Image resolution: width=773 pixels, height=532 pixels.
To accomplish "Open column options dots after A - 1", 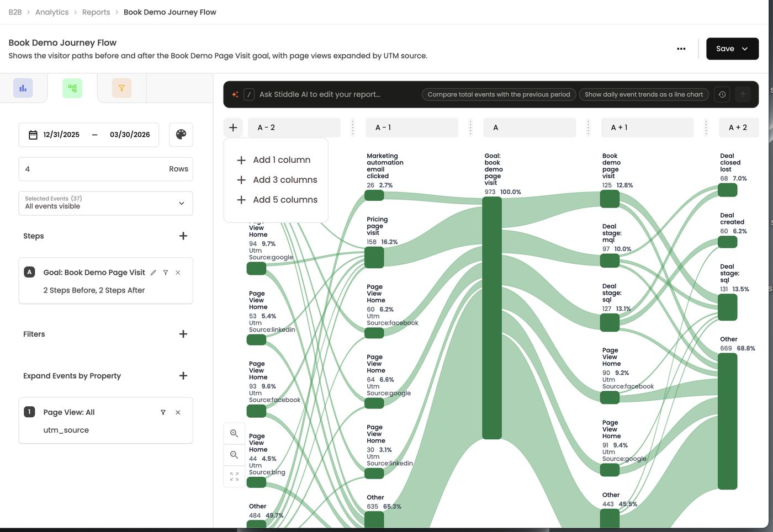I will click(x=470, y=127).
